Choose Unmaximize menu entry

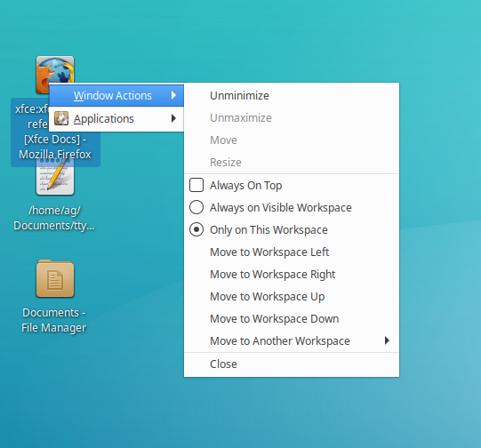pyautogui.click(x=292, y=117)
